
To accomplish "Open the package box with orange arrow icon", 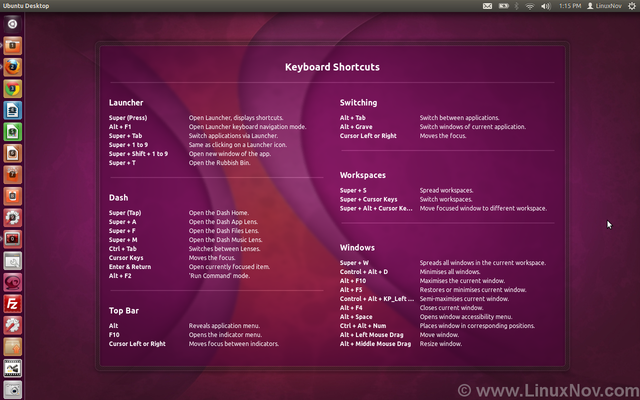I will tap(12, 347).
